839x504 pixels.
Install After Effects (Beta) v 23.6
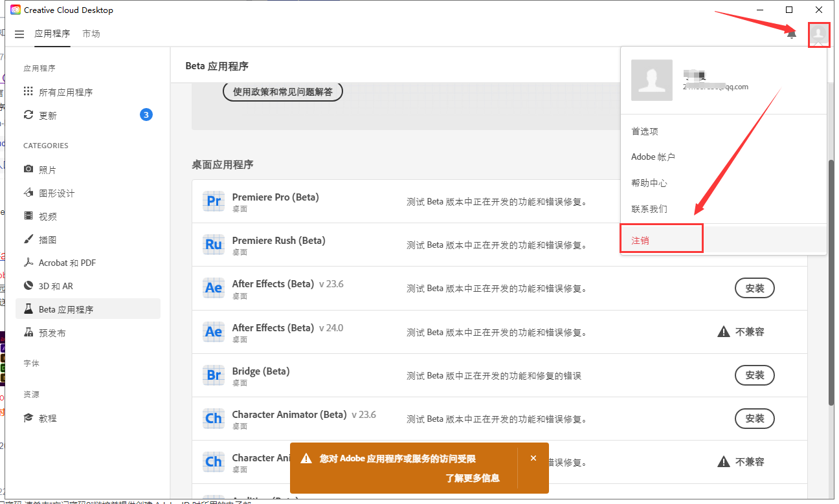pos(755,288)
